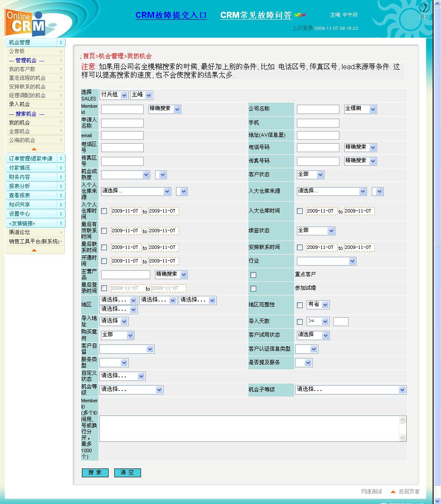Image resolution: width=441 pixels, height=504 pixels.
Task: Toggle the 设置中心 section arrow icon
Action: click(61, 214)
